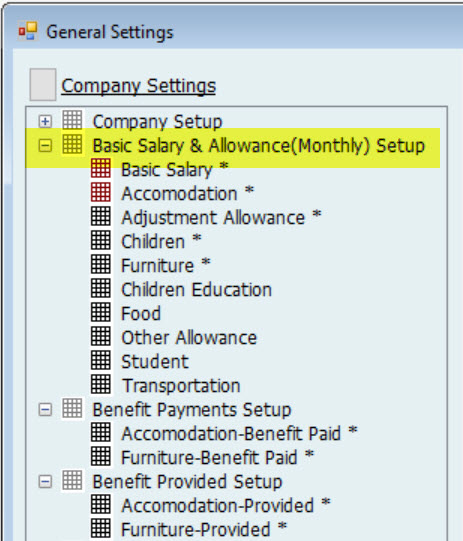This screenshot has height=541, width=463.
Task: Click the yellow grid icon of Basic Salary & Allowance Setup
Action: coord(72,144)
